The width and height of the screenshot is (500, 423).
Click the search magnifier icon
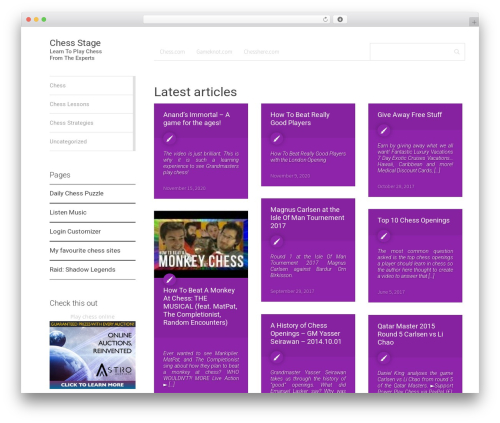click(x=456, y=52)
